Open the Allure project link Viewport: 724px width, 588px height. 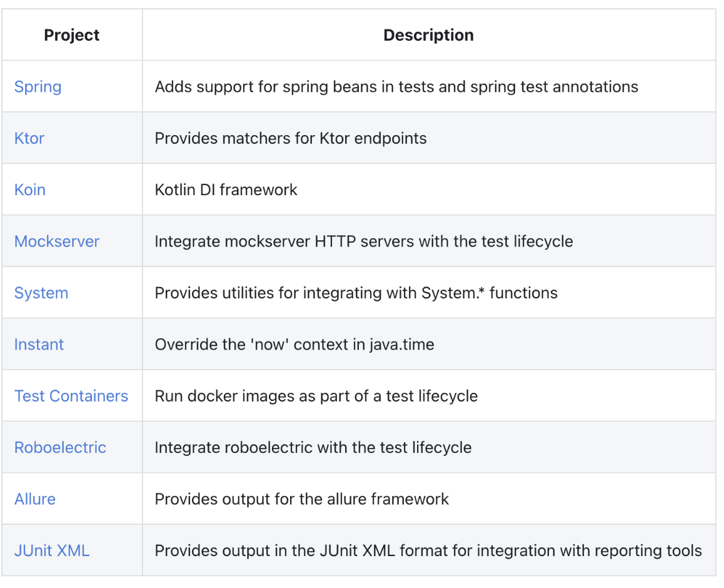(34, 499)
